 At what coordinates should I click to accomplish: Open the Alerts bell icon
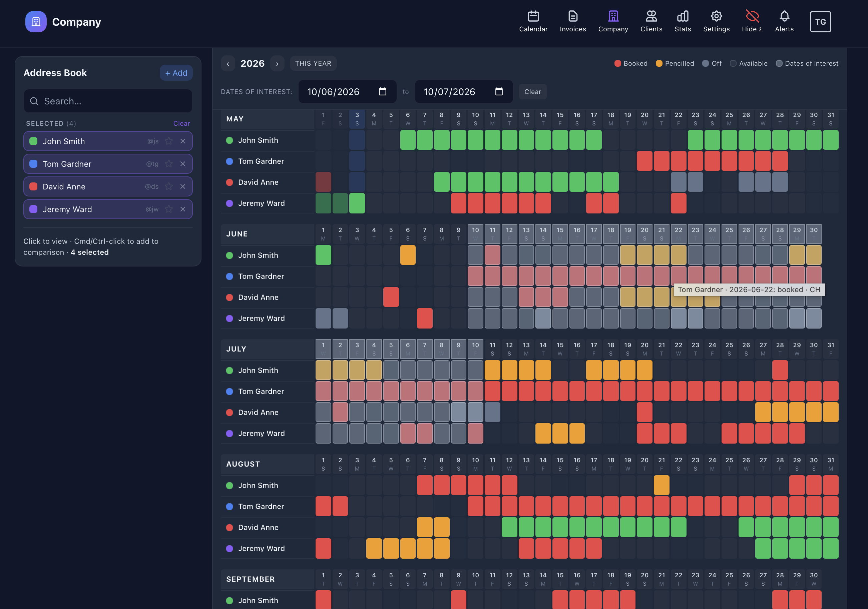(784, 16)
